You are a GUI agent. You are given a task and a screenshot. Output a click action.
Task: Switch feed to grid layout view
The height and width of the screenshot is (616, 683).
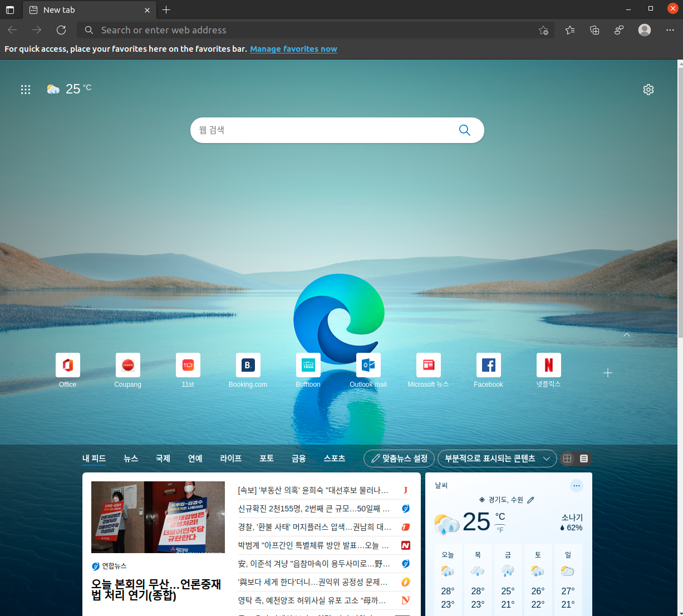pyautogui.click(x=567, y=459)
